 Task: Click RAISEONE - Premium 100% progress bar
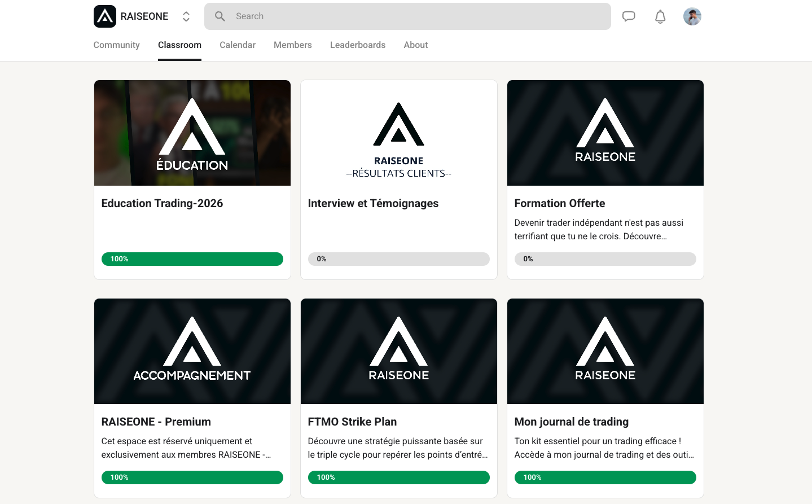pos(192,477)
